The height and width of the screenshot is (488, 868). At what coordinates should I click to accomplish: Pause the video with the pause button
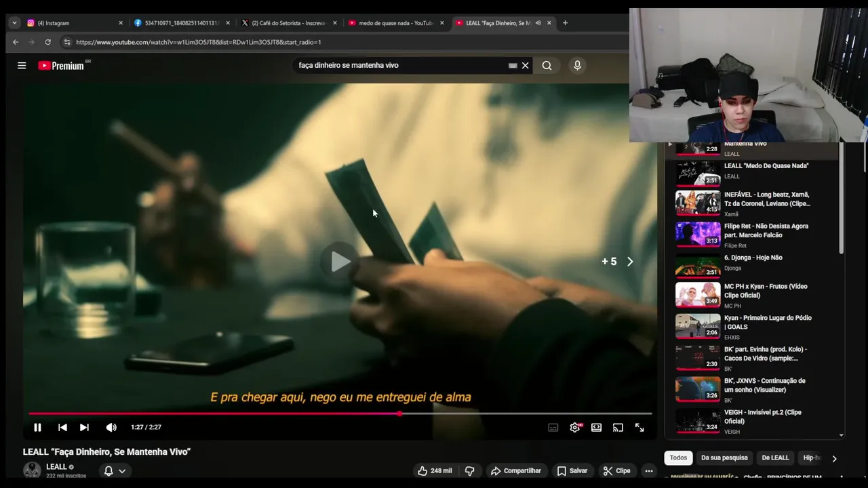(37, 428)
